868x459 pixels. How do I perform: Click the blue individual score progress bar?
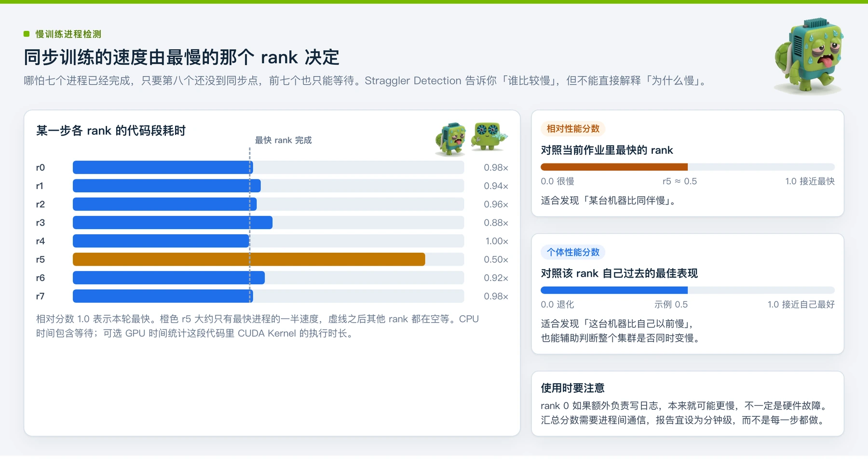click(x=614, y=290)
